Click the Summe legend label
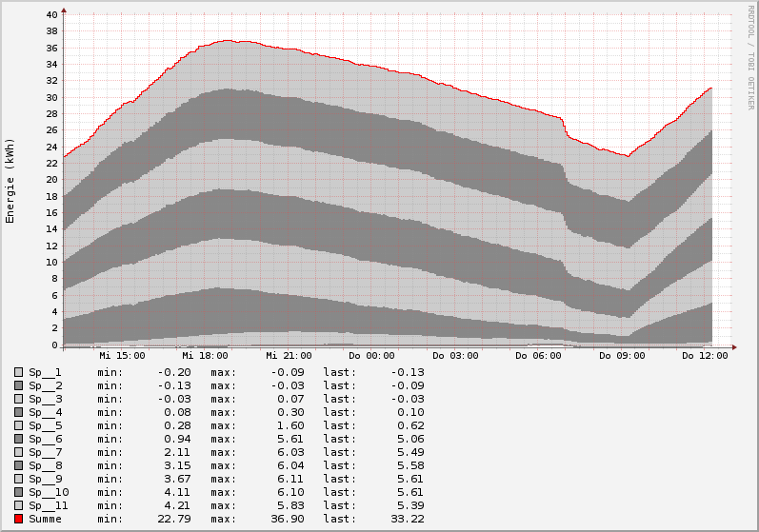The height and width of the screenshot is (532, 759). point(45,519)
